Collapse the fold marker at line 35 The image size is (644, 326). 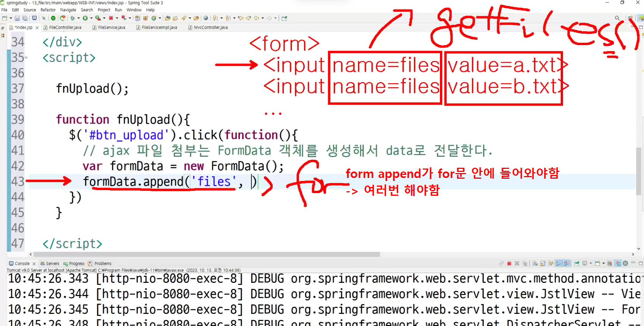pyautogui.click(x=26, y=58)
